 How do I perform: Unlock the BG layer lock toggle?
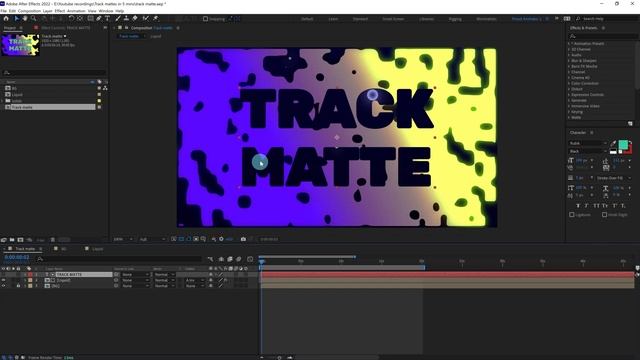tap(18, 286)
